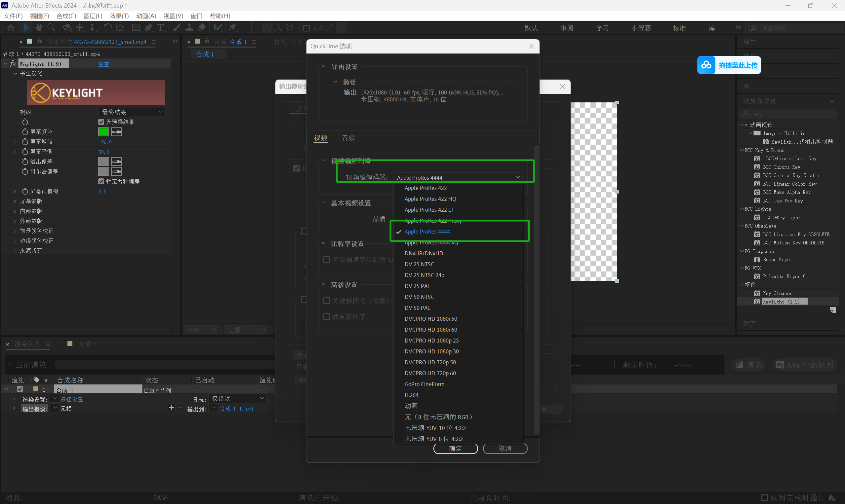Open effect controls panel hamburger menu

tap(154, 42)
